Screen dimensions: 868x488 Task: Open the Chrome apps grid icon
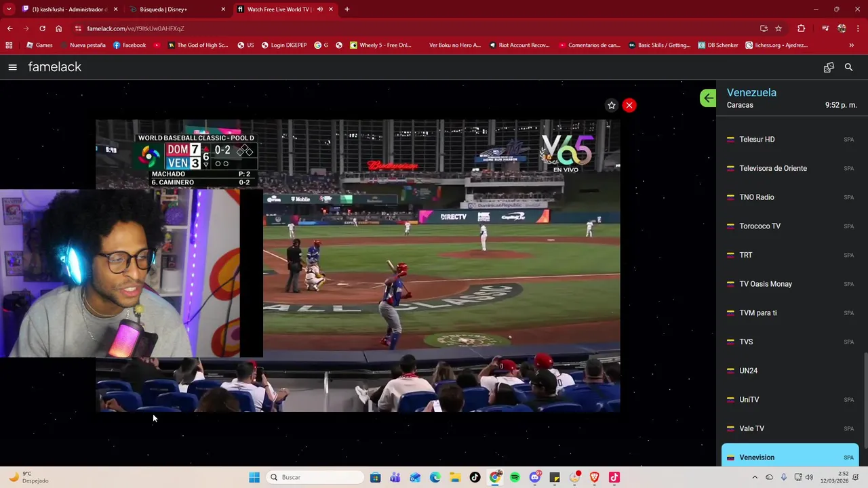tap(9, 45)
